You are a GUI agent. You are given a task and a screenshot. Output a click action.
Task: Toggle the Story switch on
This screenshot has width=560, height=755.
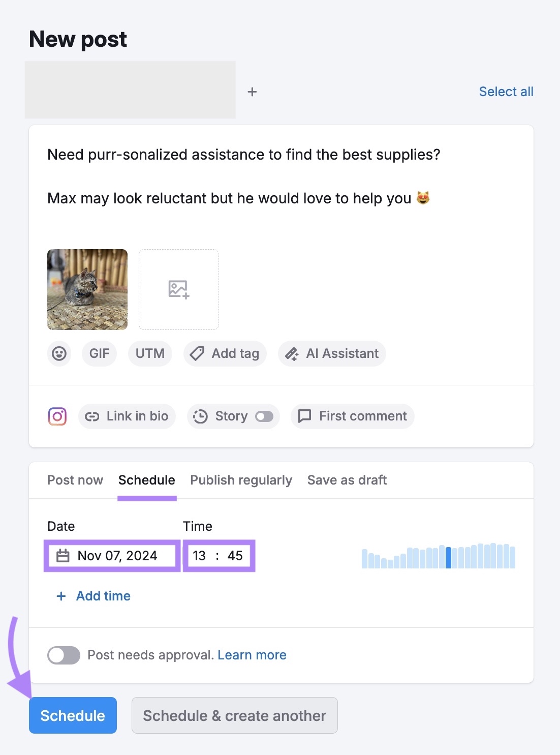[x=265, y=416]
